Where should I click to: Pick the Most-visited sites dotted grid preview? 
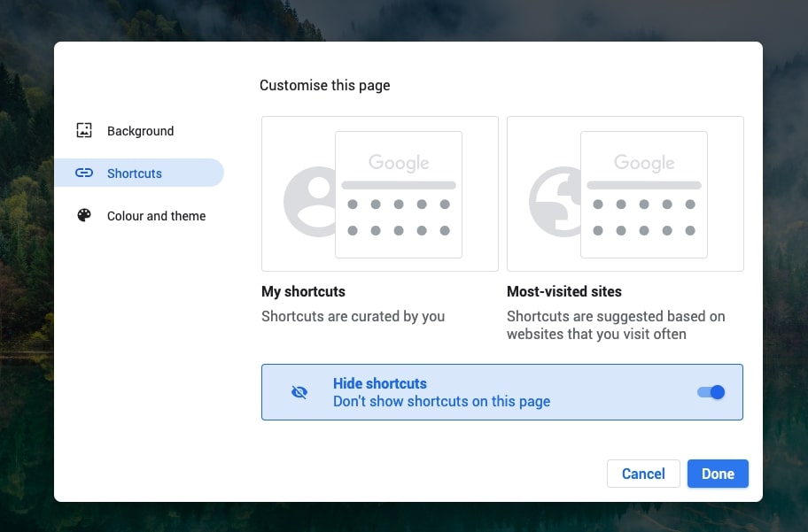[644, 218]
